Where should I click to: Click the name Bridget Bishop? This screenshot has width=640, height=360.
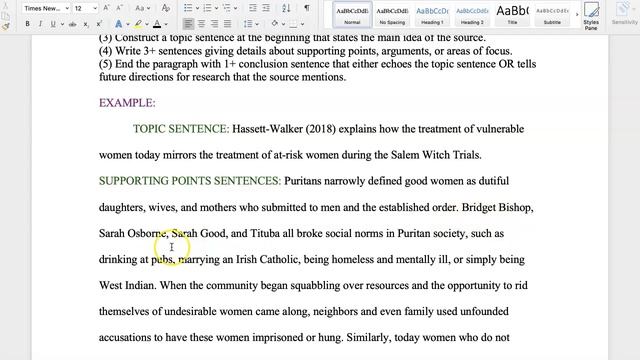click(x=498, y=207)
